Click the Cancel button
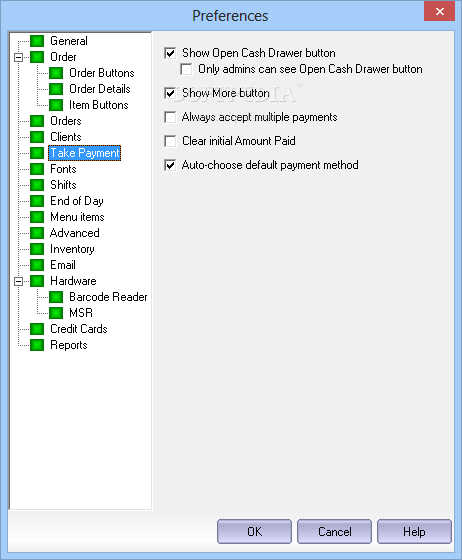The width and height of the screenshot is (462, 560). 334,532
